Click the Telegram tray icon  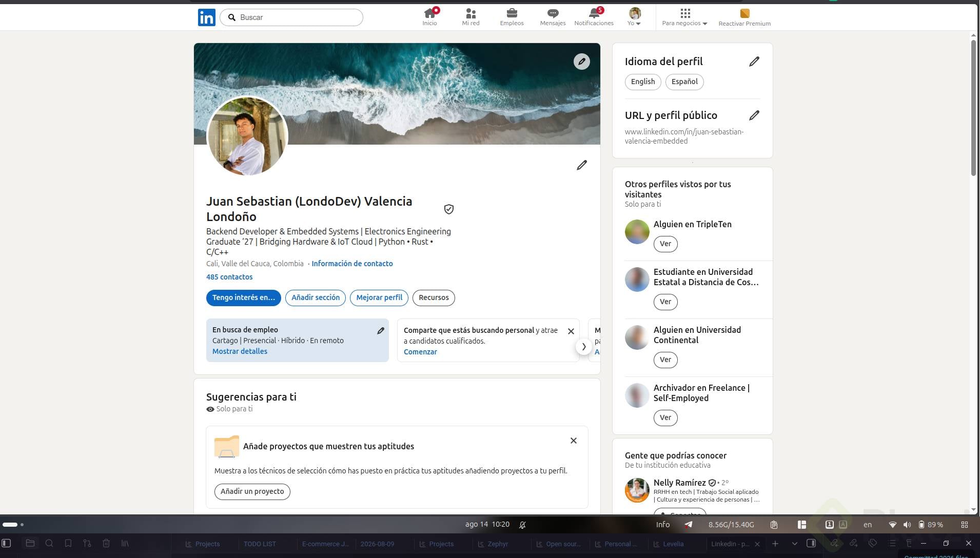[x=689, y=525]
